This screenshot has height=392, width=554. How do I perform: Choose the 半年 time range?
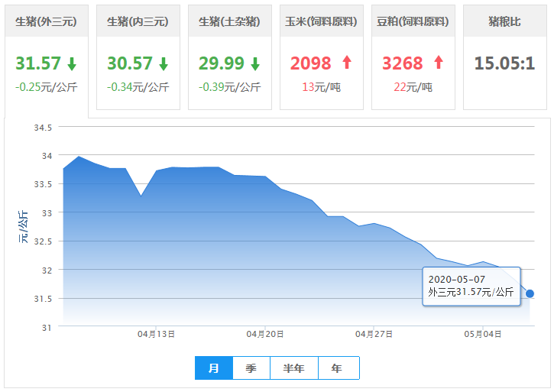[x=293, y=368]
